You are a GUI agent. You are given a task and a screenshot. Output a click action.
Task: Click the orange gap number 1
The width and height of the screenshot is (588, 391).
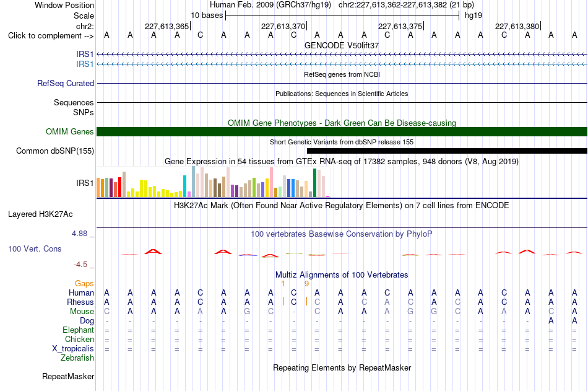click(x=283, y=284)
